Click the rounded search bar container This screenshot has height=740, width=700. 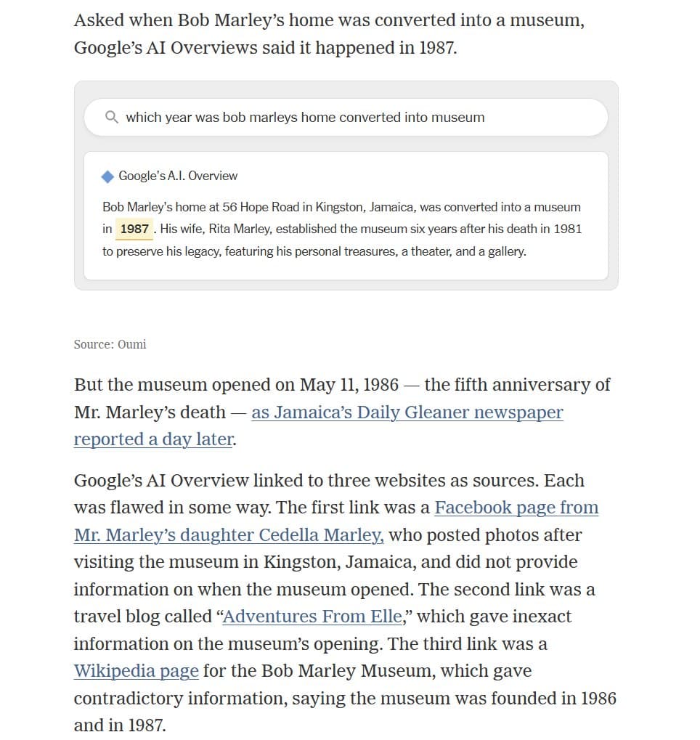[347, 117]
